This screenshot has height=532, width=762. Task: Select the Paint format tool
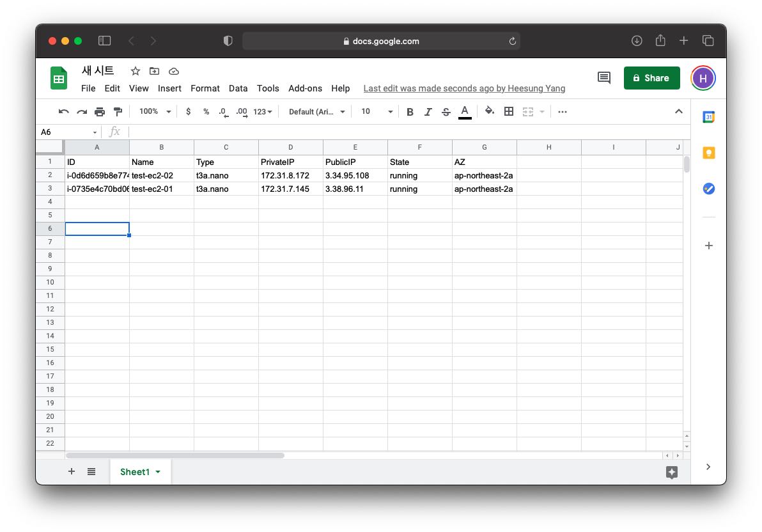[x=118, y=112]
